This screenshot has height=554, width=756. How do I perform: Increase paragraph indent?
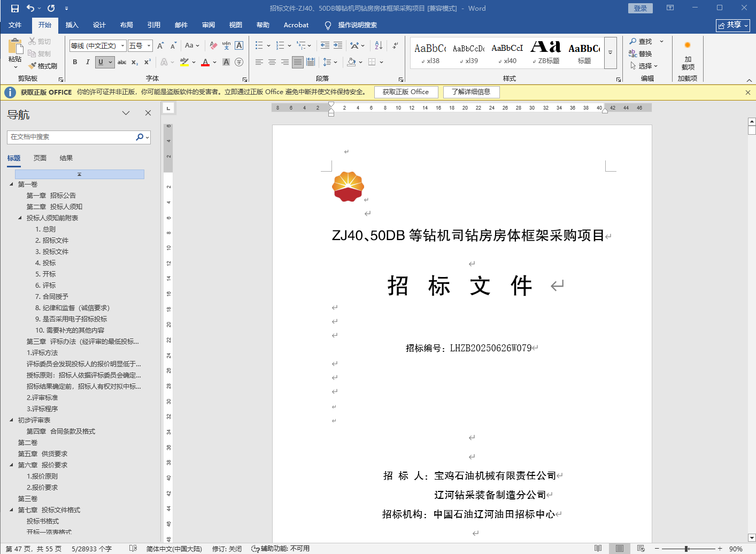click(338, 46)
